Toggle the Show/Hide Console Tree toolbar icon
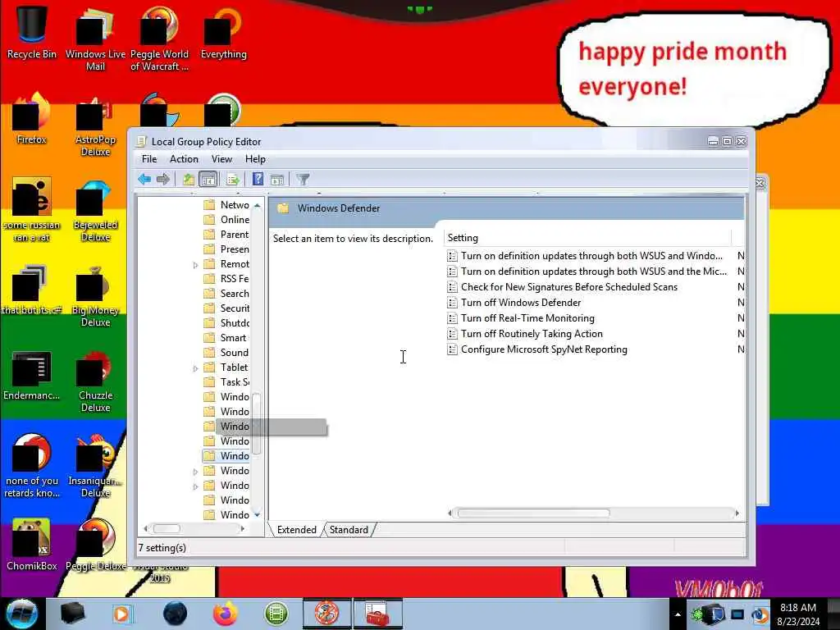 (208, 179)
